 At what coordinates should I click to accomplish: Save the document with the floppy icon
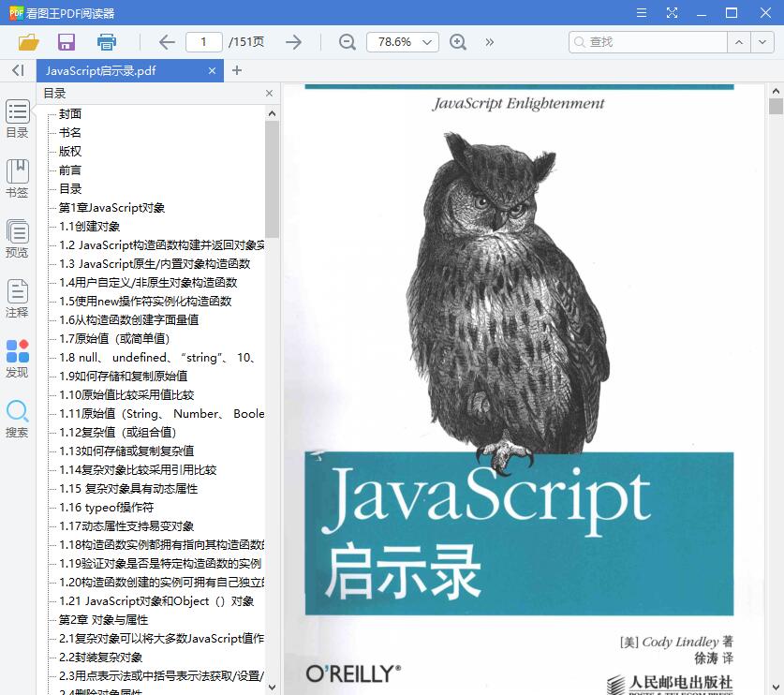tap(66, 42)
